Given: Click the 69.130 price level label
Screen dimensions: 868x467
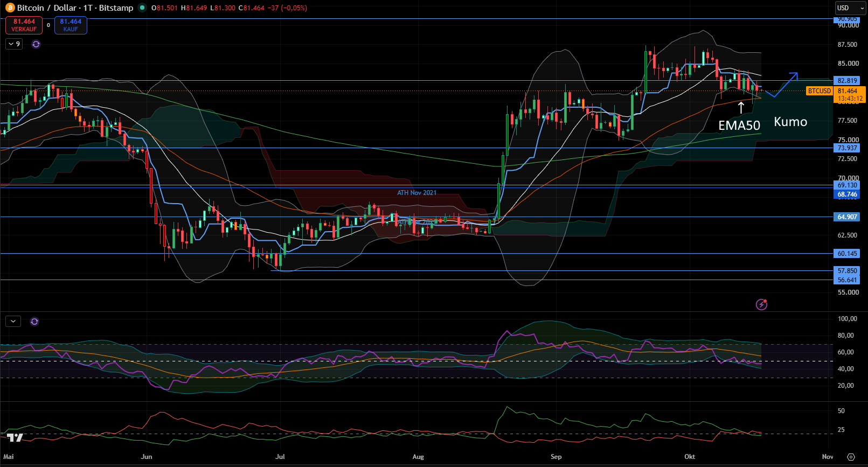Looking at the screenshot, I should tap(848, 185).
